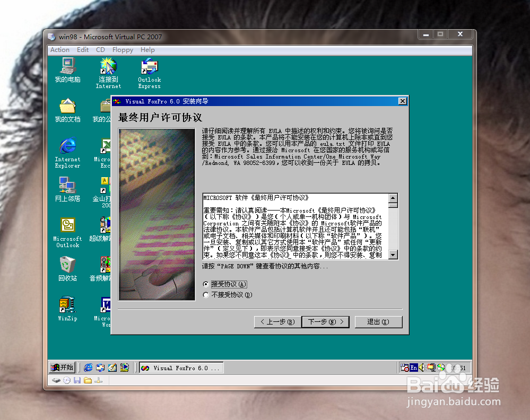
Task: Click the CD drive status icon in Virtual PC
Action: [67, 380]
